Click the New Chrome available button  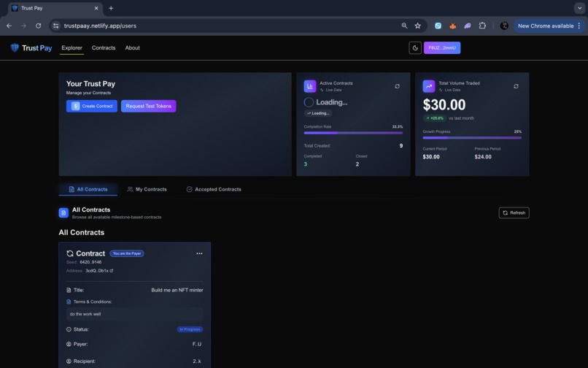pyautogui.click(x=545, y=26)
